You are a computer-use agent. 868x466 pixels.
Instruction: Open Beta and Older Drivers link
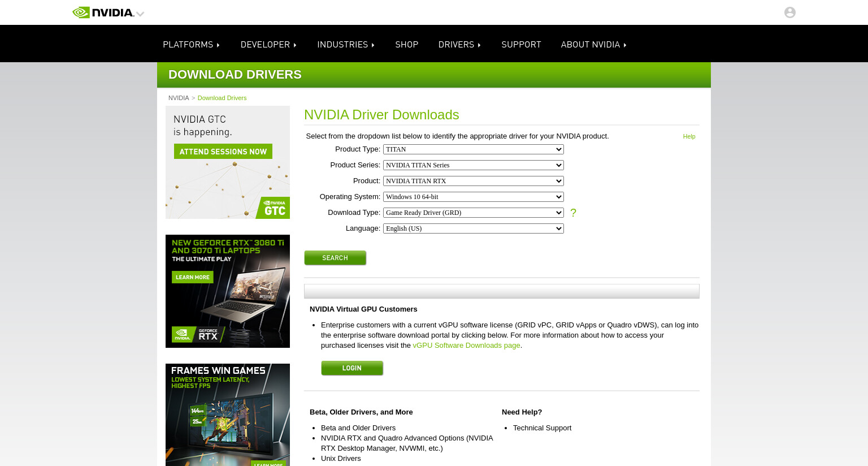(x=358, y=428)
